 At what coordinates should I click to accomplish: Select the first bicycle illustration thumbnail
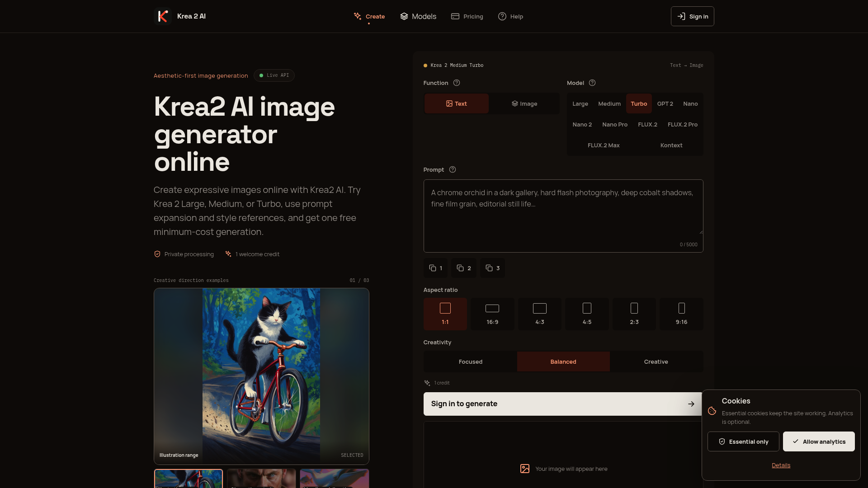pos(189,479)
